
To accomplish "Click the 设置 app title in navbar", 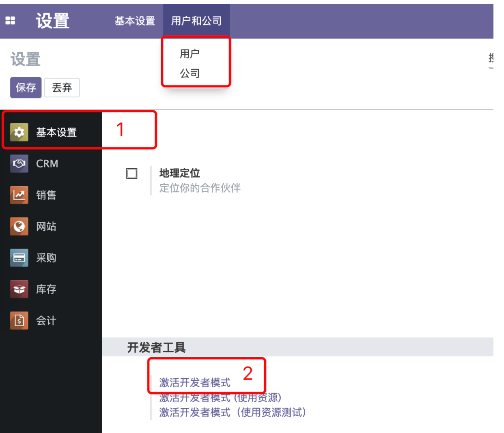I will click(x=53, y=21).
